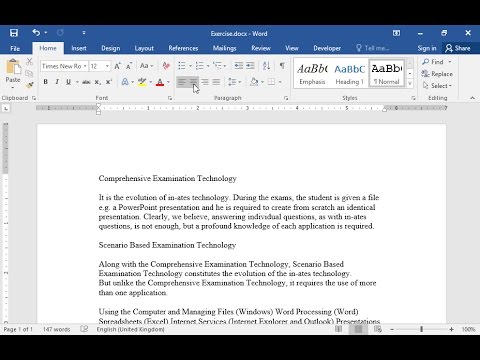Apply Text Effects and Typography
This screenshot has width=480, height=360.
(x=125, y=82)
